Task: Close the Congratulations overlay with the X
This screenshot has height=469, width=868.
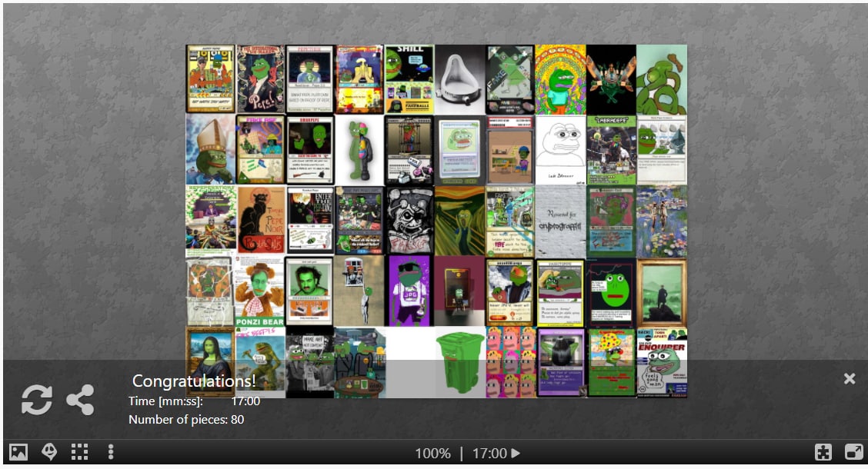Action: click(x=850, y=378)
